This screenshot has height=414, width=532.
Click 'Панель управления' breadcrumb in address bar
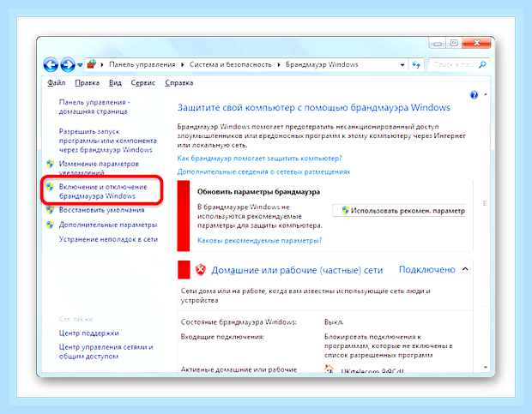[142, 64]
